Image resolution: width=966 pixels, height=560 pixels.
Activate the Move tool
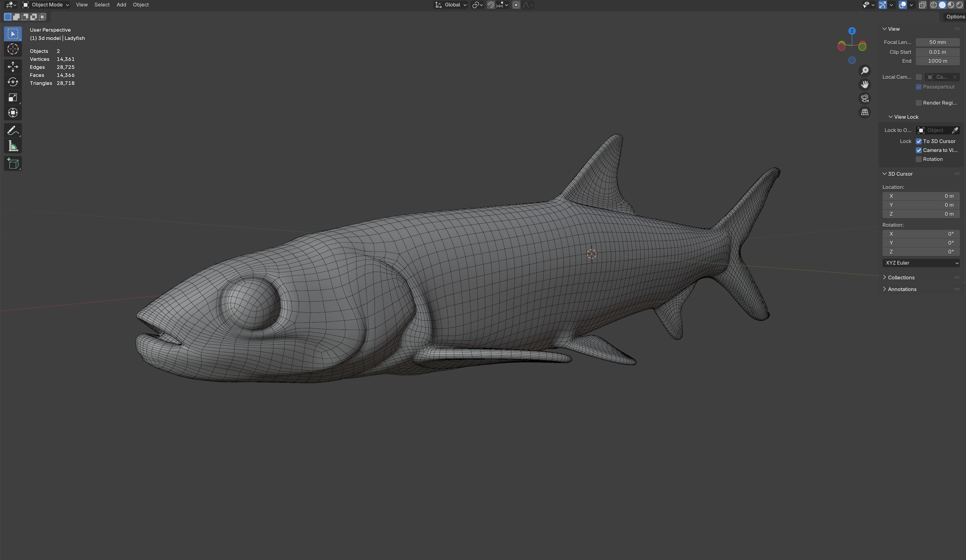click(13, 67)
